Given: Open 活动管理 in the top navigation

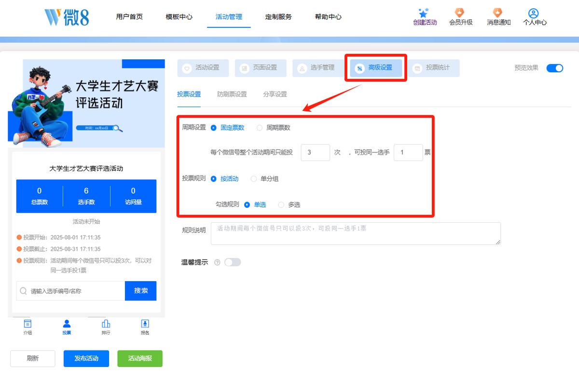Looking at the screenshot, I should point(229,17).
